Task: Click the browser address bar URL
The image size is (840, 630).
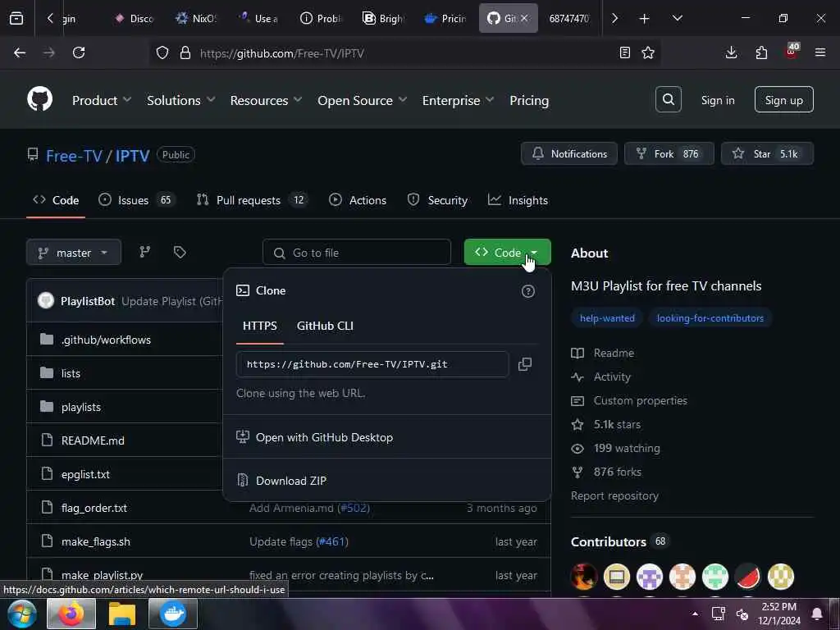Action: pyautogui.click(x=282, y=53)
